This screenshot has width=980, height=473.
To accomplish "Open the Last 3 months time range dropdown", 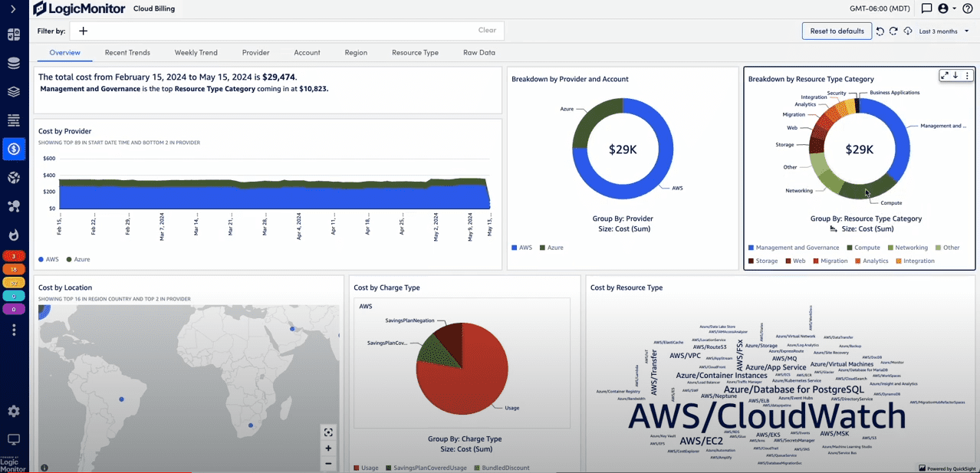I will [x=944, y=31].
